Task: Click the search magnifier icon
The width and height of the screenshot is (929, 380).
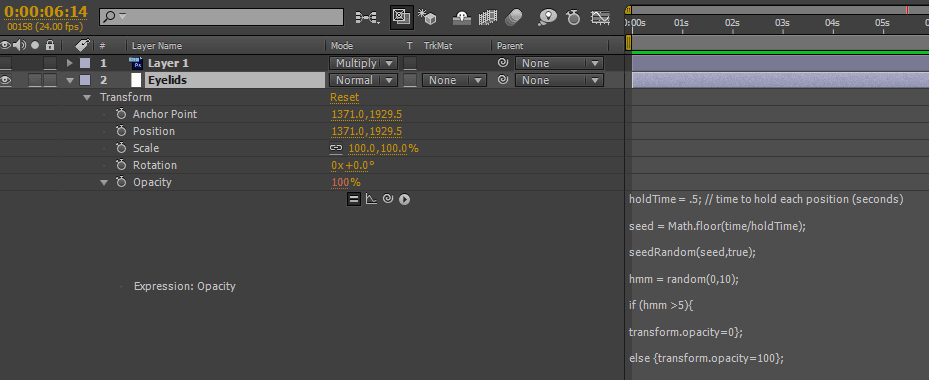Action: pos(110,17)
